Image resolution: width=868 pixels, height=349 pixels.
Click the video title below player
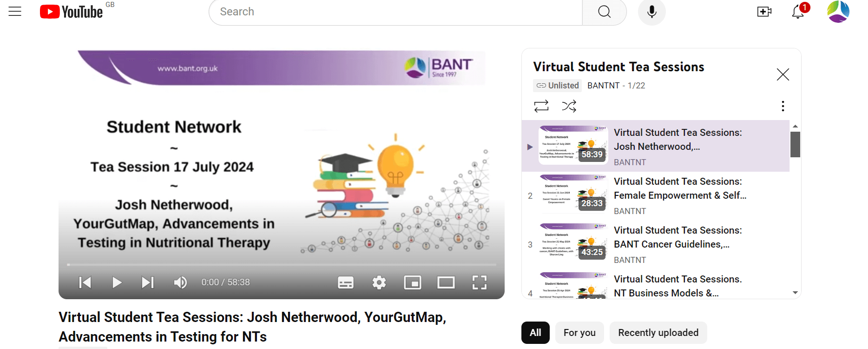tap(252, 327)
